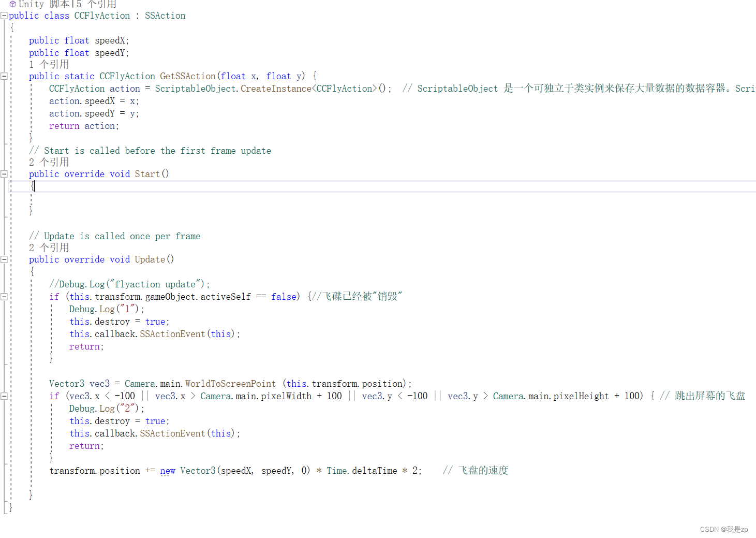Screen dimensions: 756x538
Task: Click the 'CCFlyAction' class name declaration
Action: (102, 16)
